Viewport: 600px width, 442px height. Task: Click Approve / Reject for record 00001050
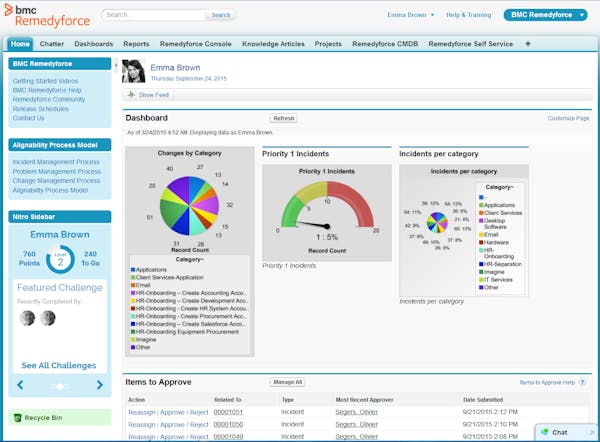pyautogui.click(x=184, y=424)
